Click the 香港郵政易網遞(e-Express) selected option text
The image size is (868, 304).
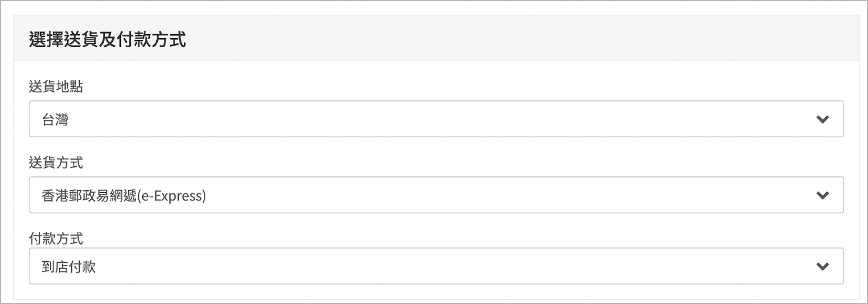click(124, 195)
